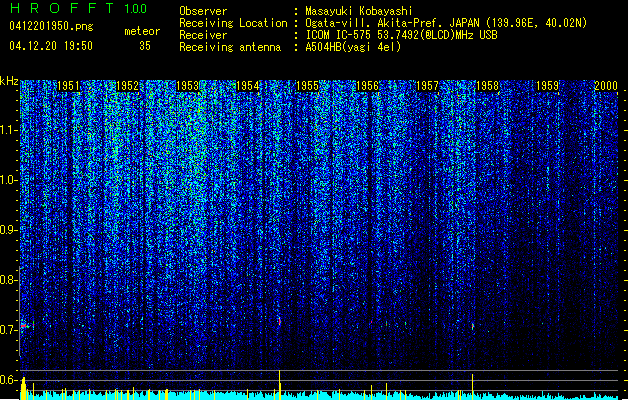Click the 1952 time marker
This screenshot has height=400, width=629.
pyautogui.click(x=128, y=86)
